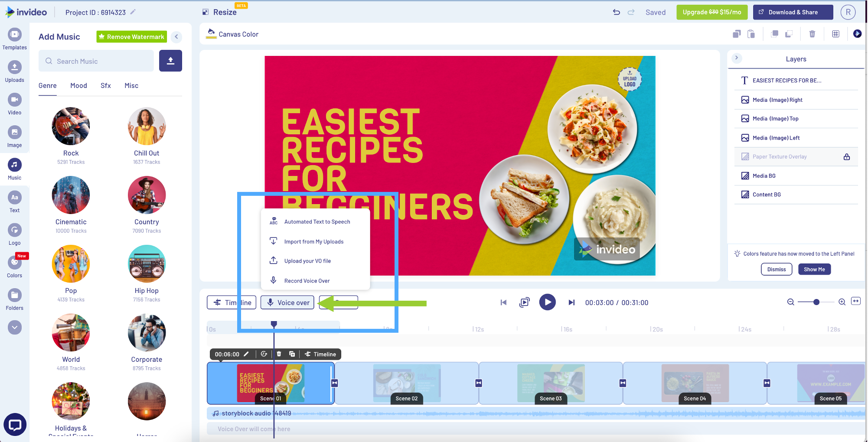The height and width of the screenshot is (442, 868).
Task: Switch to the Mood tab
Action: [x=78, y=85]
